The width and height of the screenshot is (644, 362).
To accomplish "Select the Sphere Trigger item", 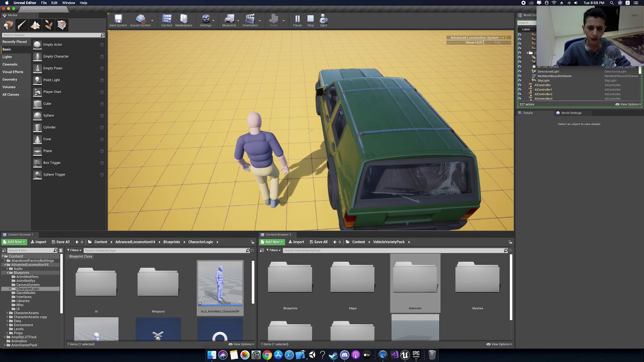I will point(68,174).
